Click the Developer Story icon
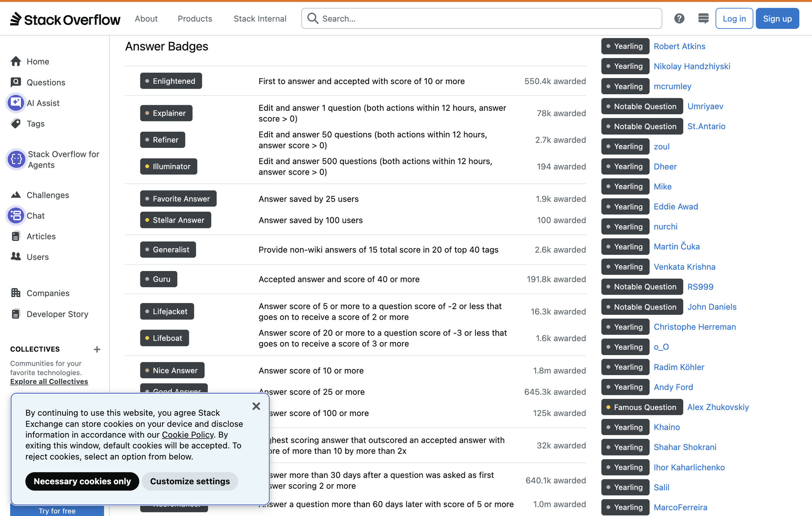The image size is (812, 516). tap(16, 314)
